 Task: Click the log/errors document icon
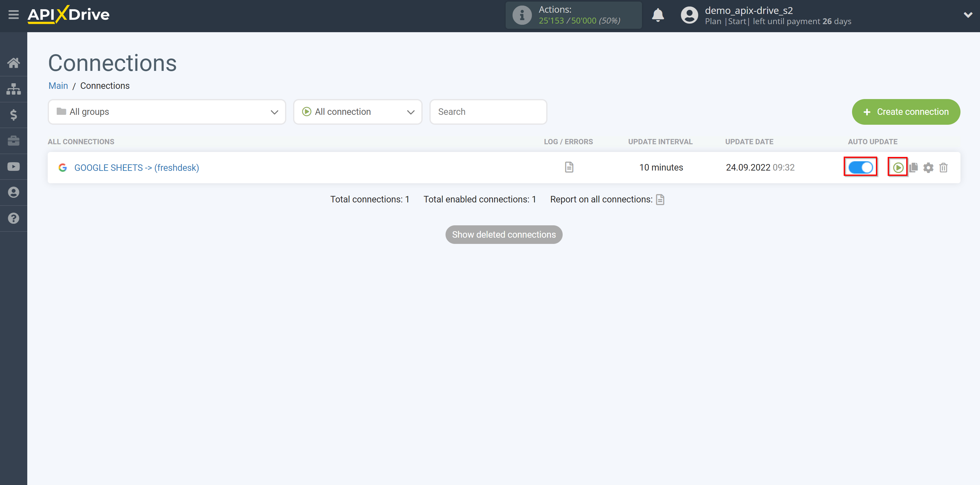tap(569, 167)
